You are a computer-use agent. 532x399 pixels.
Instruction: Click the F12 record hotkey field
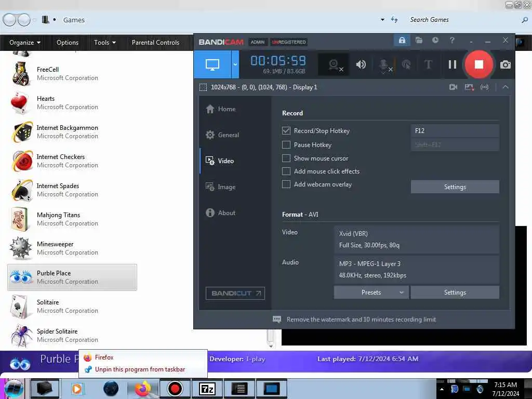coord(455,130)
